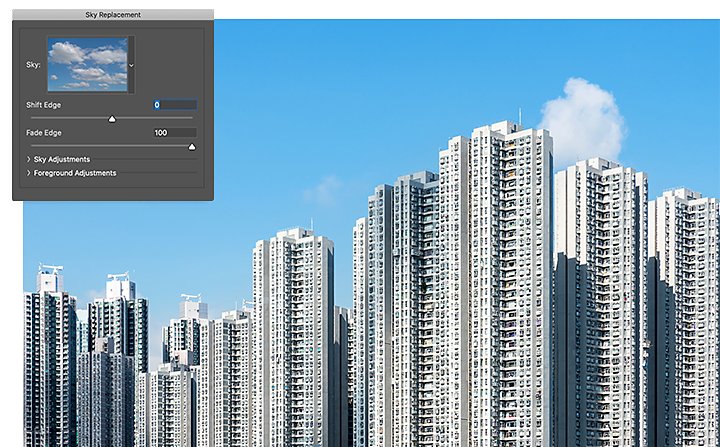Click the Shift Edge value field

175,105
